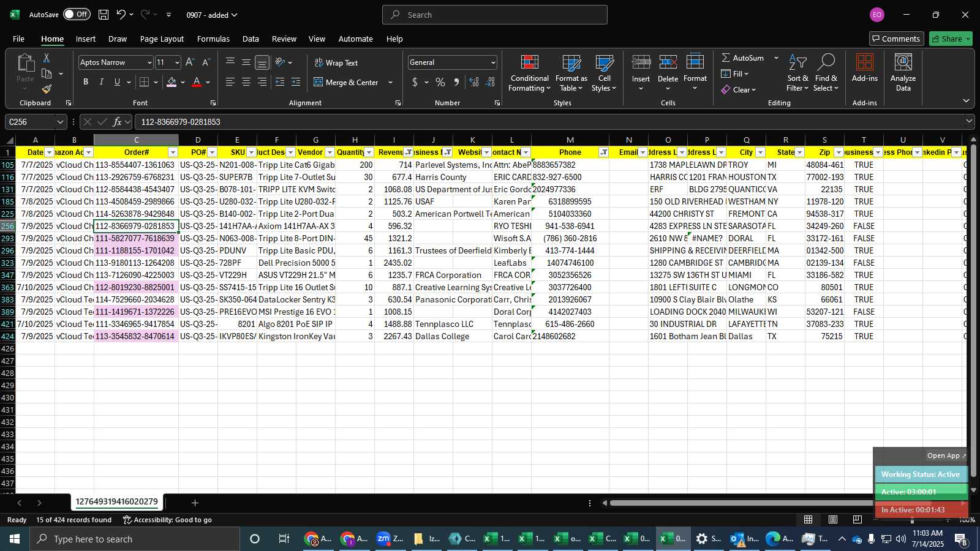Open the font name dropdown
The image size is (980, 551).
(149, 62)
